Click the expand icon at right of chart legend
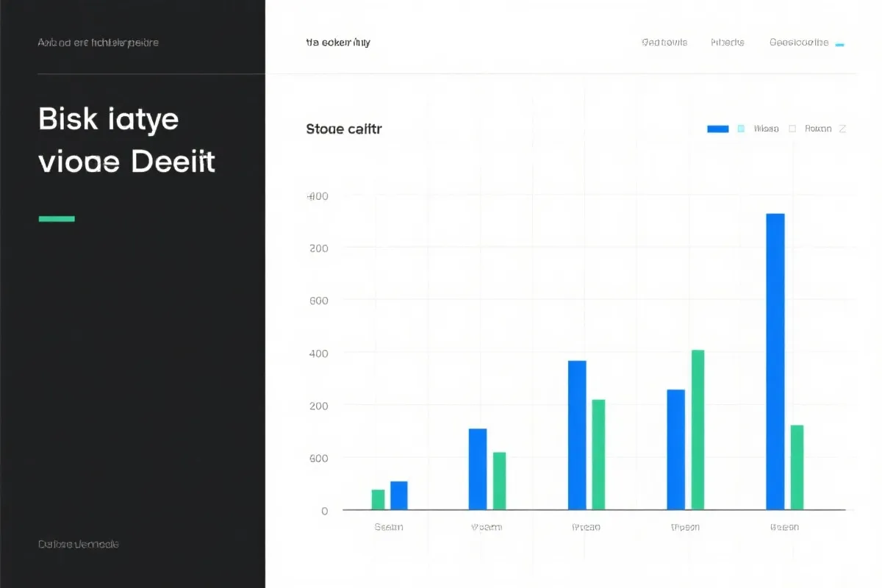 click(842, 129)
